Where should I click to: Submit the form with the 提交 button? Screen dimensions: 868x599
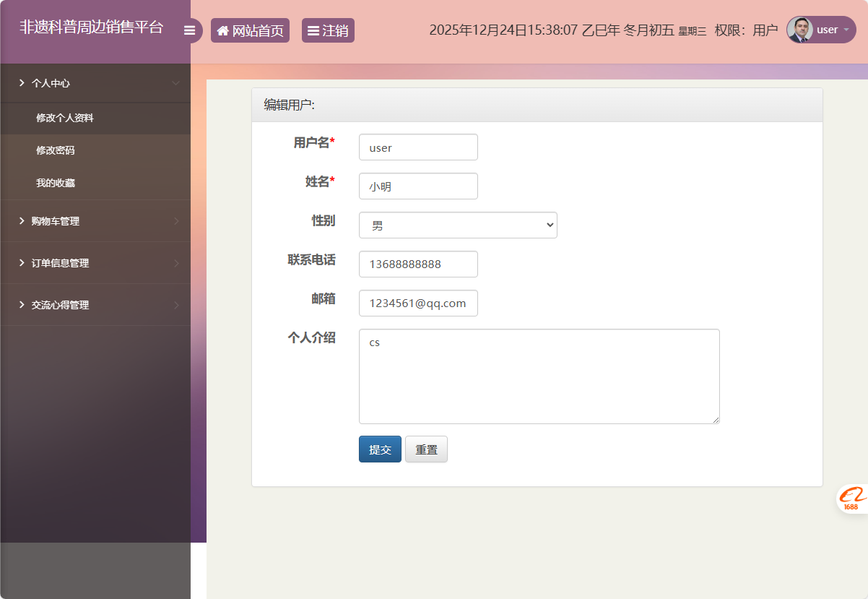(380, 449)
